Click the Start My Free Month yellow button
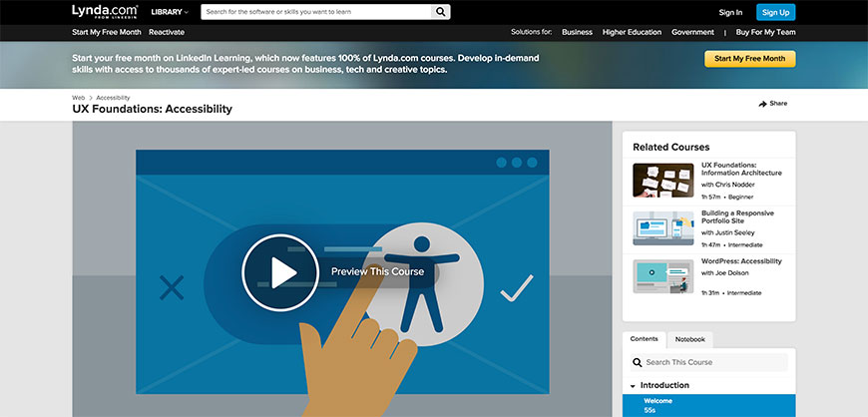868x417 pixels. click(749, 59)
